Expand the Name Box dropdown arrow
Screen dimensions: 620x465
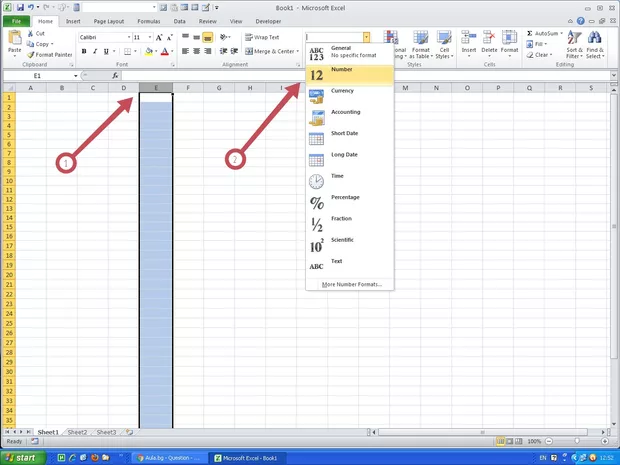[76, 76]
